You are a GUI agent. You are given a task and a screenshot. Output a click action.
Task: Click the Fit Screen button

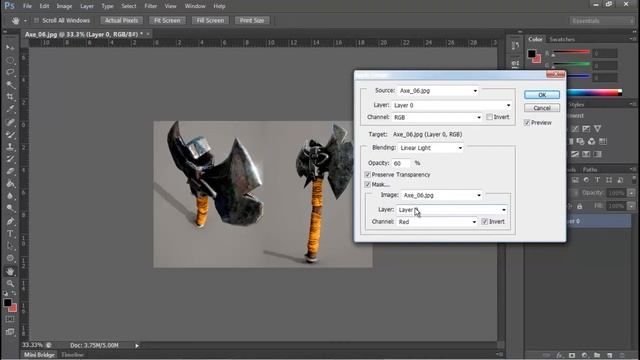[167, 20]
